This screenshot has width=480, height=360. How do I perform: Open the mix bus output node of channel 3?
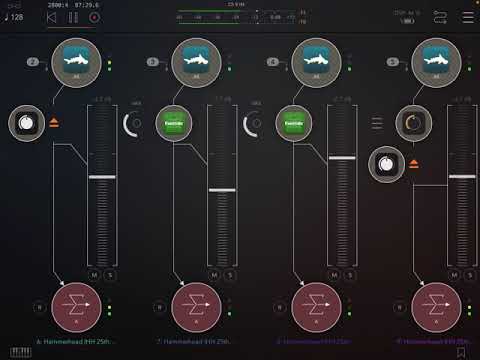(196, 307)
